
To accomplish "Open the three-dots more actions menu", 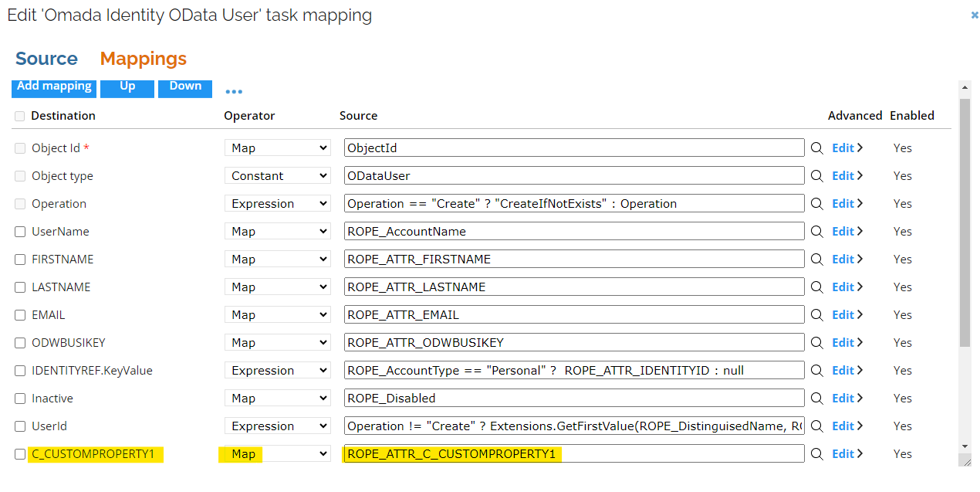I will point(234,91).
